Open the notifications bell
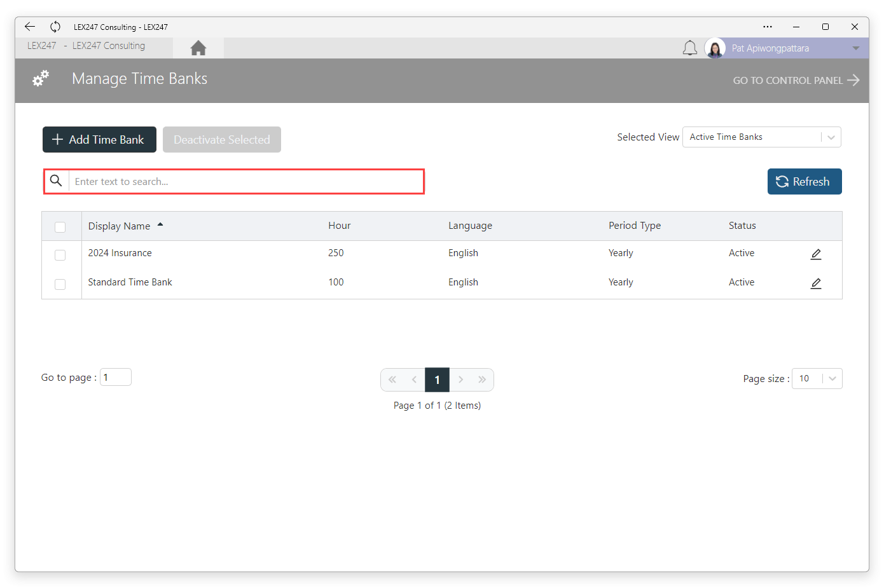 pyautogui.click(x=690, y=48)
